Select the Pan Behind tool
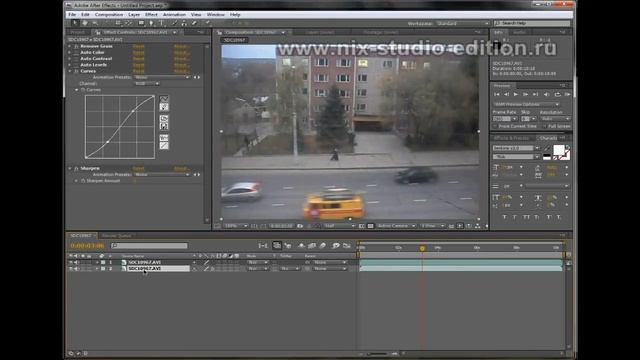Viewport: 640px width, 360px height. pos(129,23)
